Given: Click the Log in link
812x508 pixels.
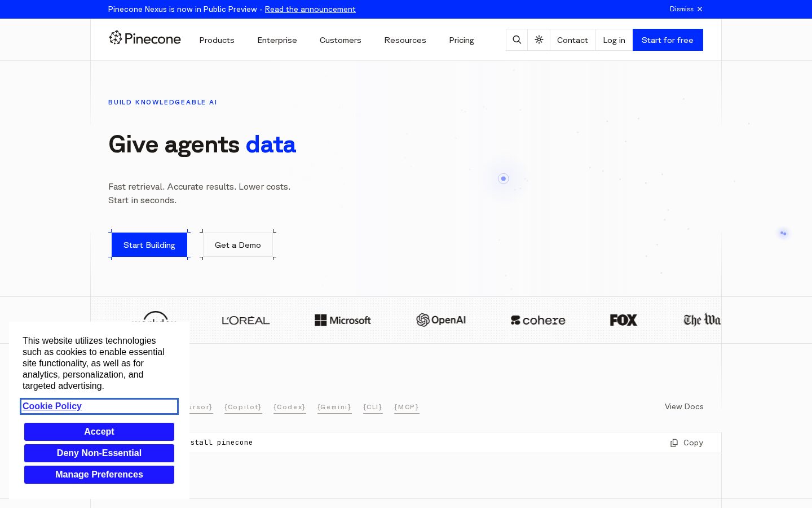Looking at the screenshot, I should click(x=614, y=40).
